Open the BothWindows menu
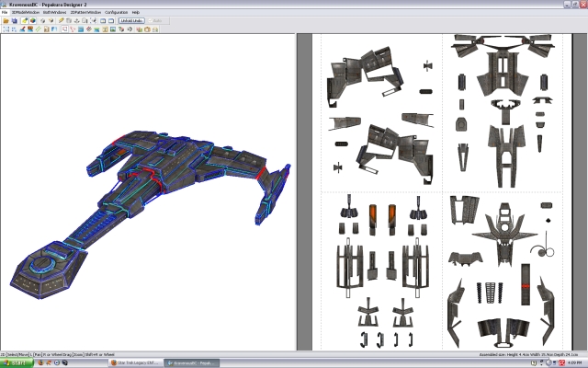588x368 pixels. (x=55, y=12)
